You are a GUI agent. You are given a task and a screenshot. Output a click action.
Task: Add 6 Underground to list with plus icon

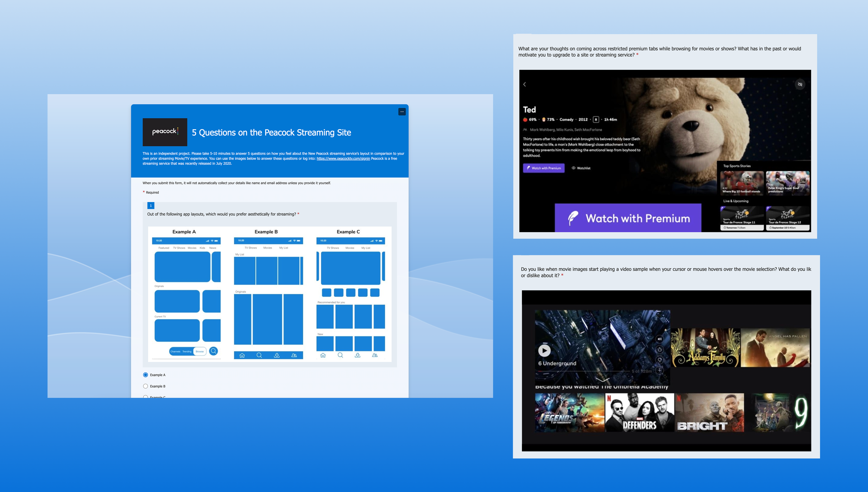click(x=659, y=370)
